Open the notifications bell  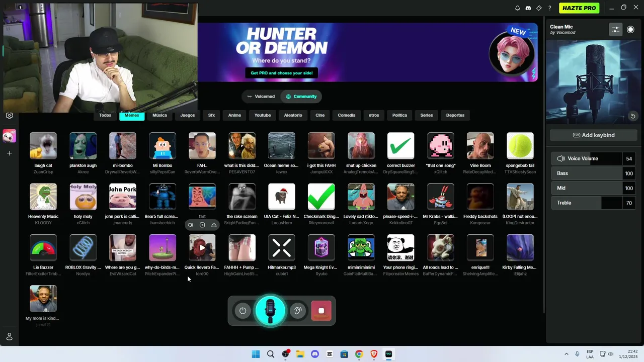point(517,8)
